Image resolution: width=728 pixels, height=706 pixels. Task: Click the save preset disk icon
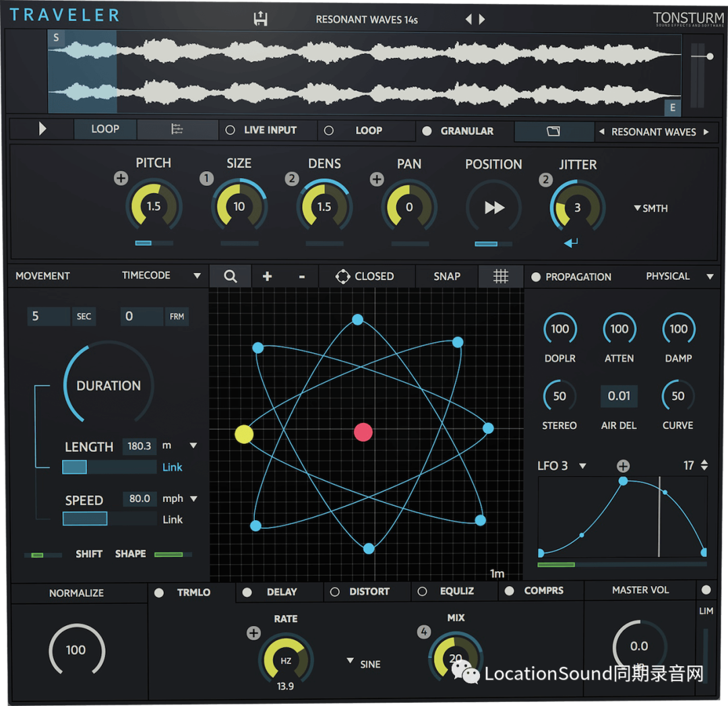(260, 19)
